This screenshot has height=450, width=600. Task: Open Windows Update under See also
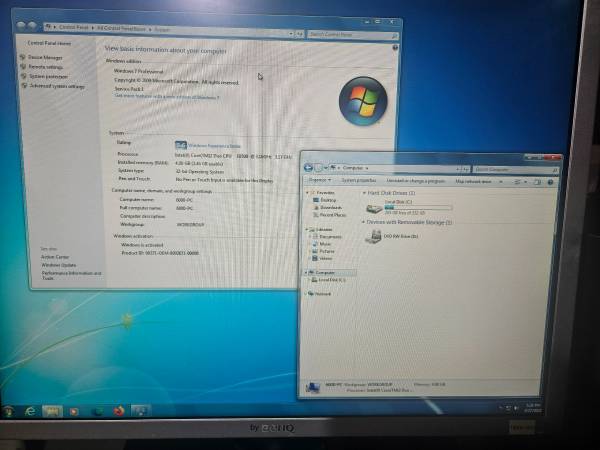tap(58, 265)
